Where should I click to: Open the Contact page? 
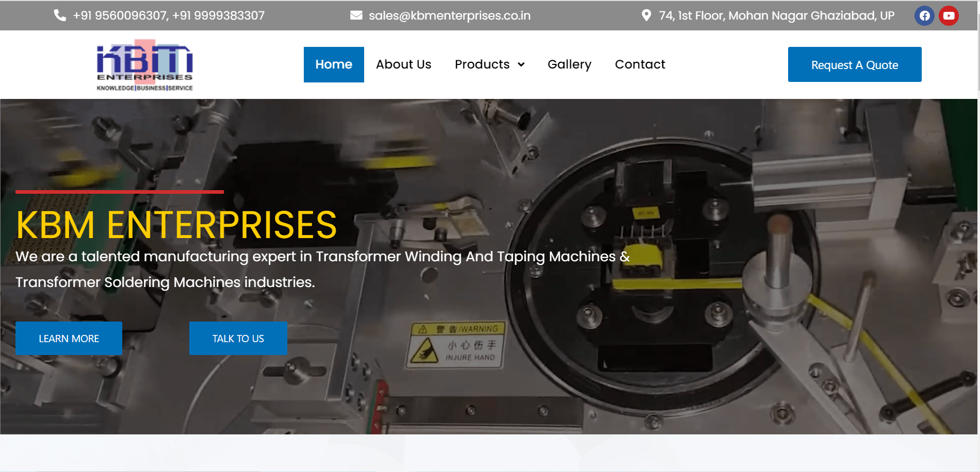click(640, 64)
